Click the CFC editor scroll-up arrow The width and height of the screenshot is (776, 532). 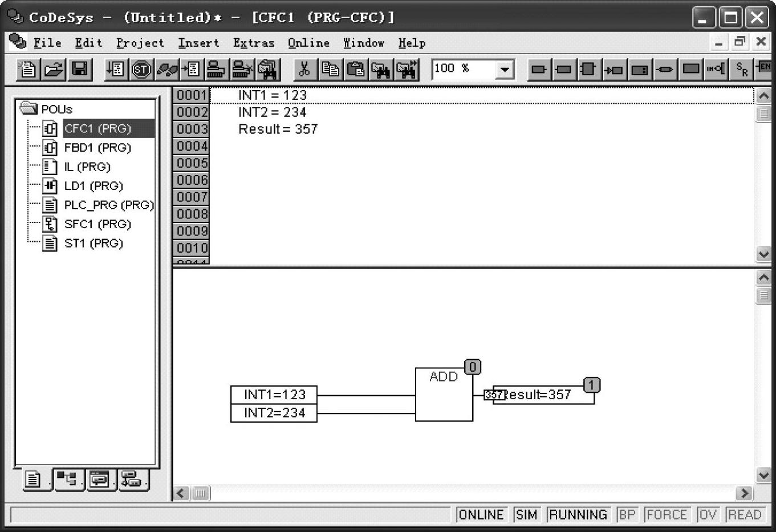point(763,278)
